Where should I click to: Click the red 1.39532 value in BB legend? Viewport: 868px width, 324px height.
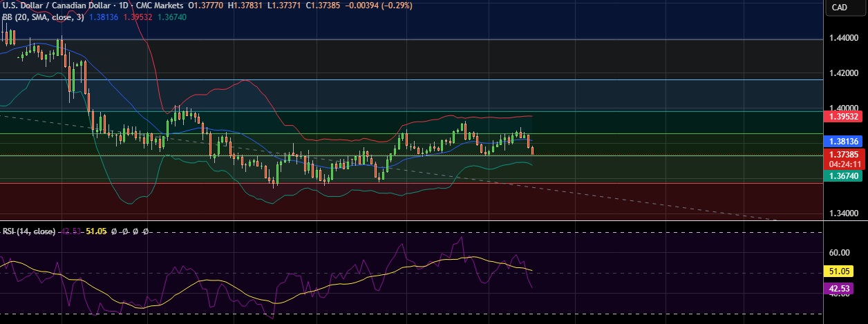click(x=139, y=16)
